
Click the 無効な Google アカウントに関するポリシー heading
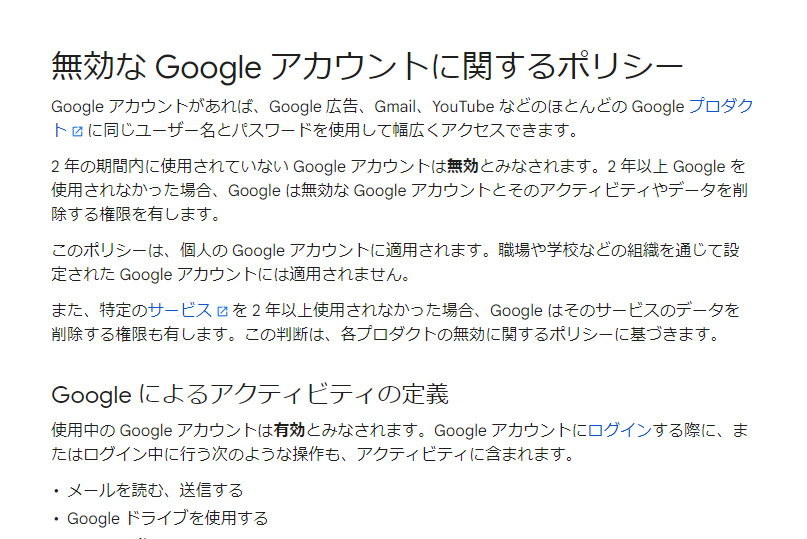[366, 66]
